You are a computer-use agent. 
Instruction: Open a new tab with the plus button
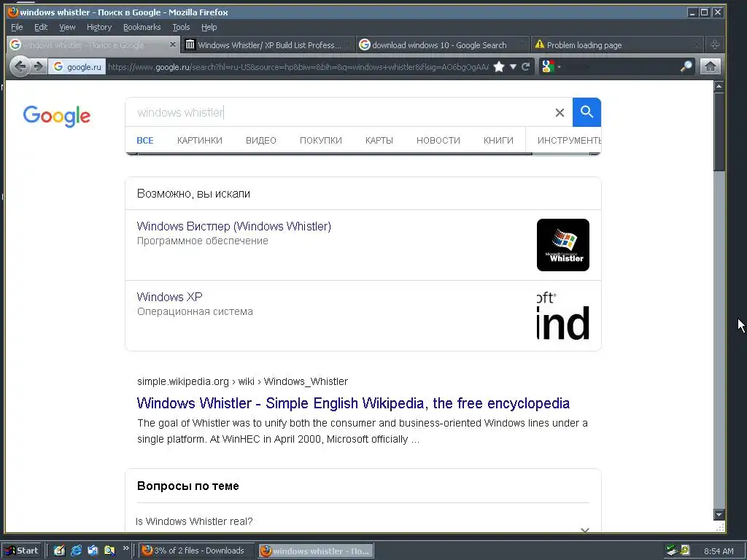(715, 44)
